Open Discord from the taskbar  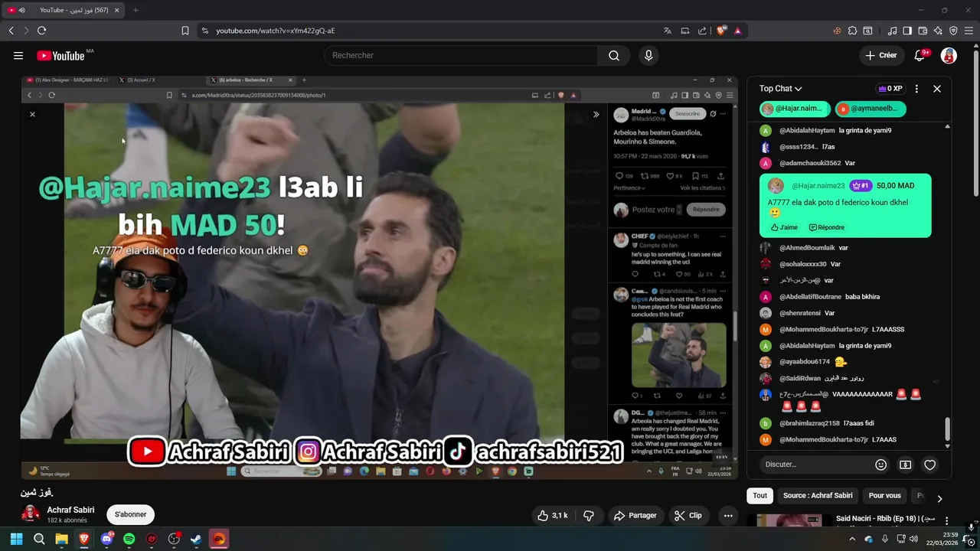(x=106, y=539)
